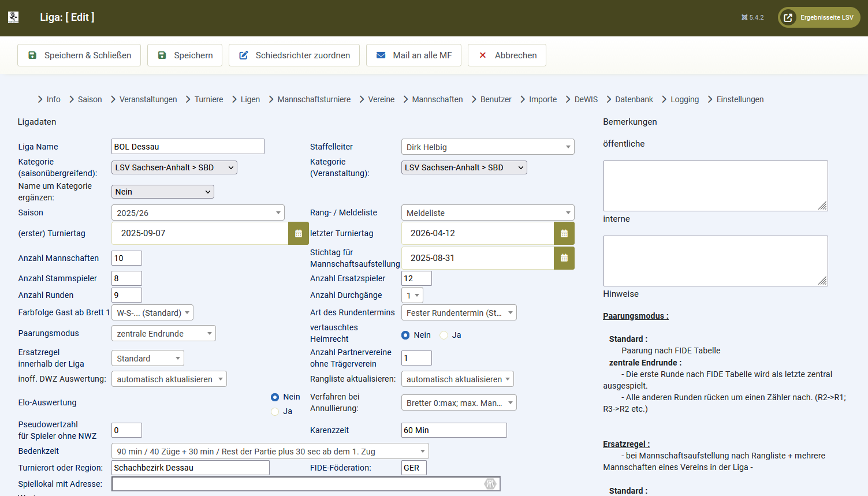
Task: Open the DeWIS section
Action: (x=585, y=99)
